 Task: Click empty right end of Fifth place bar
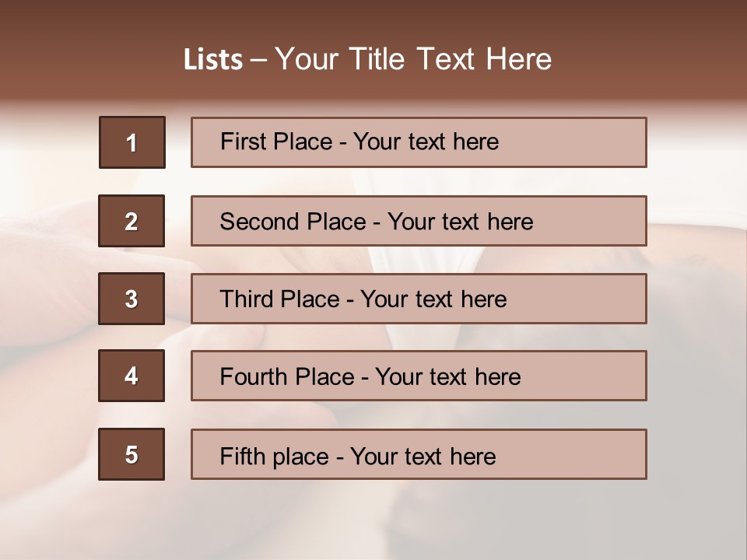tap(591, 454)
